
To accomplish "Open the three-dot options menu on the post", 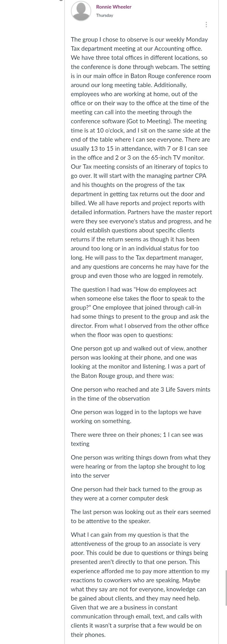I will coord(206,24).
